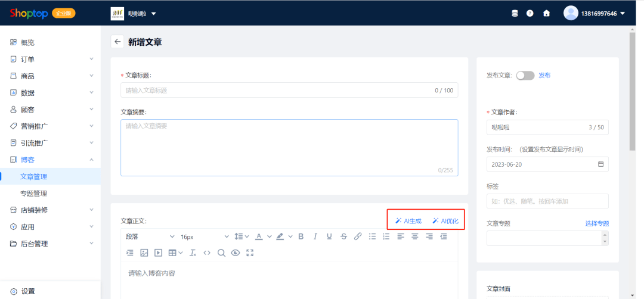
Task: Open the text color picker in the editor
Action: (260, 236)
